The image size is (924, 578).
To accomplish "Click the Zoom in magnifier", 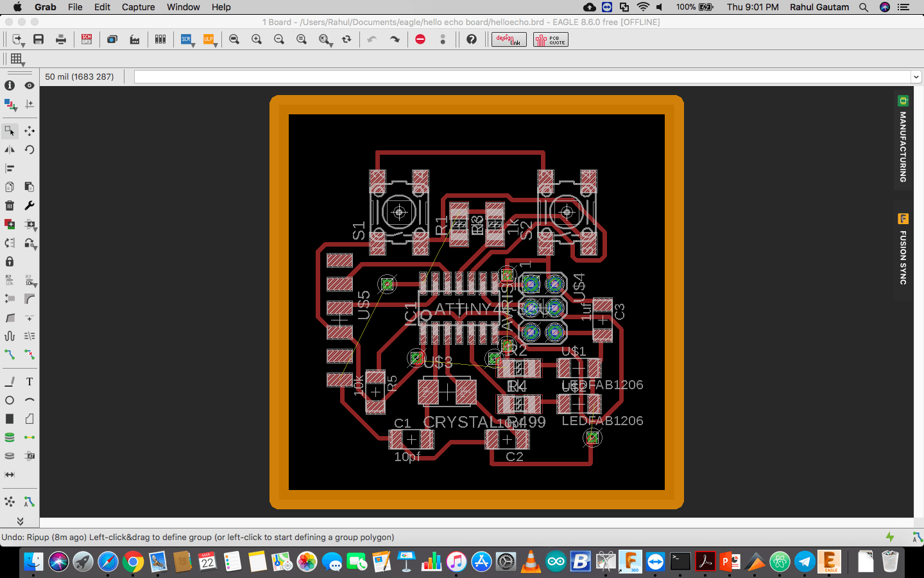I will click(257, 40).
